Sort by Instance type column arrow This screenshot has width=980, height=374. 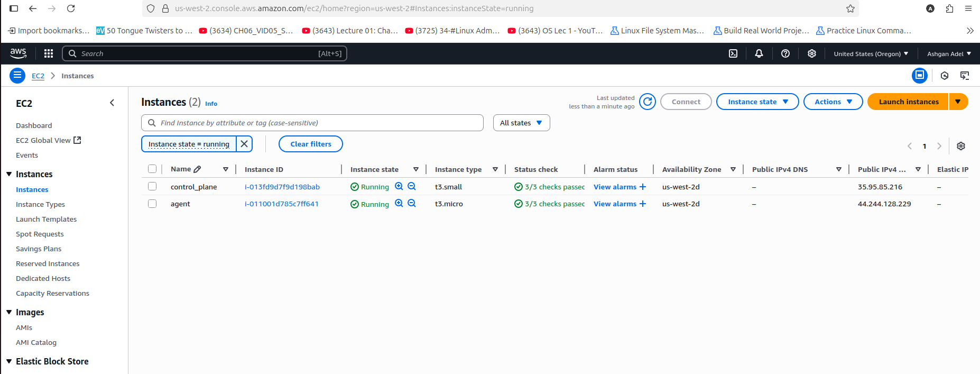pos(495,169)
